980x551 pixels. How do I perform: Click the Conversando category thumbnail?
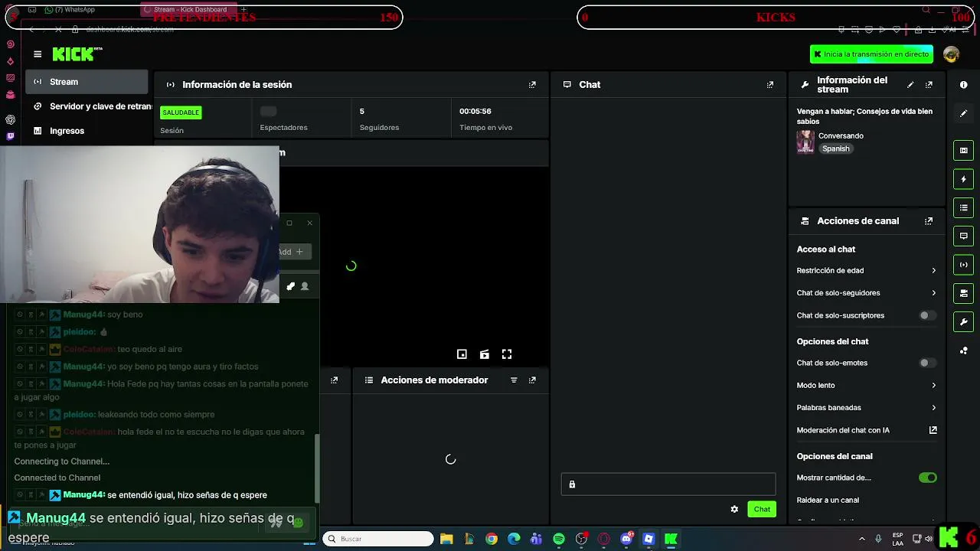tap(805, 142)
